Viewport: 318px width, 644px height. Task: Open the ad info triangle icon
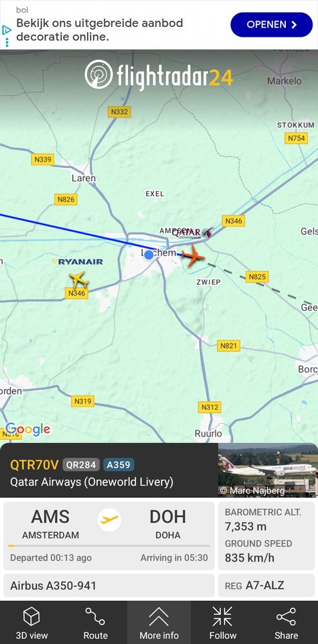pos(6,30)
